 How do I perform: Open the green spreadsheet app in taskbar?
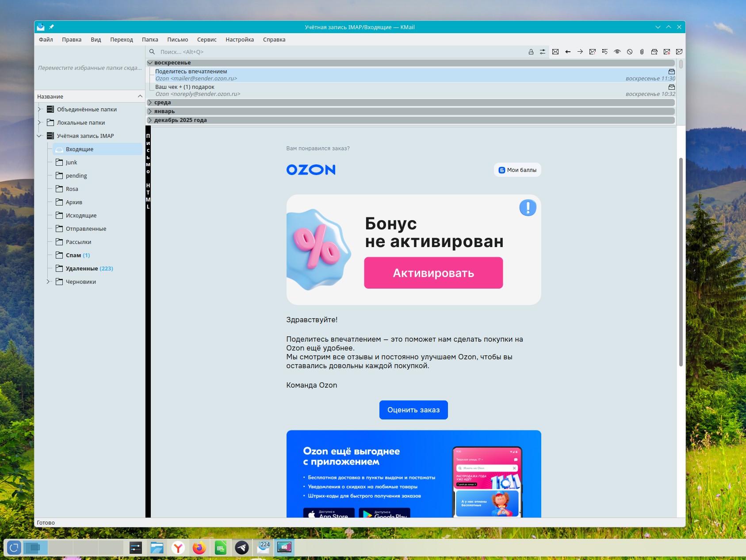coord(221,548)
